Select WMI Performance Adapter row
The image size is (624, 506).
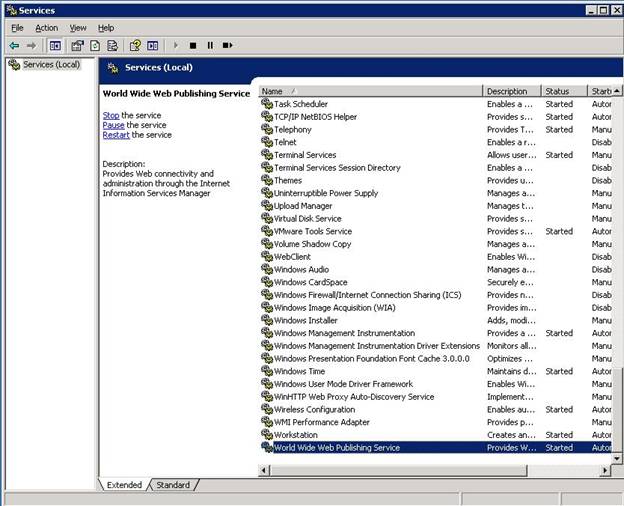[x=436, y=422]
